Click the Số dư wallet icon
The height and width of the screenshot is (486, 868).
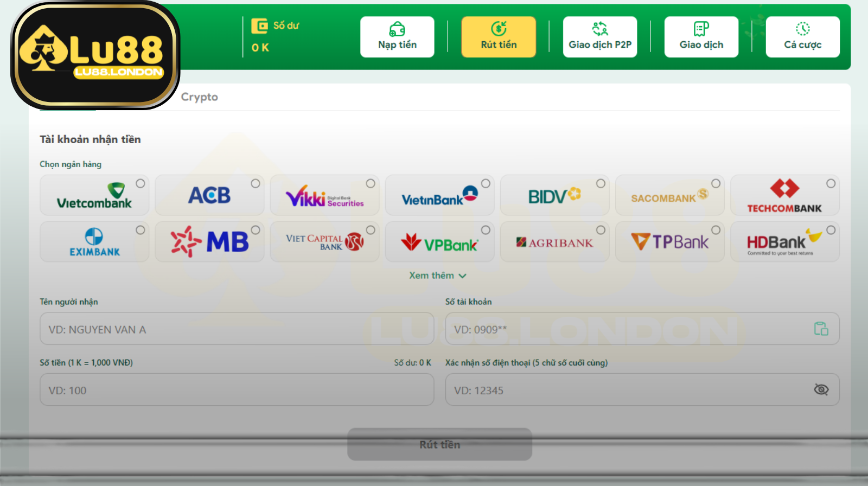click(x=259, y=25)
